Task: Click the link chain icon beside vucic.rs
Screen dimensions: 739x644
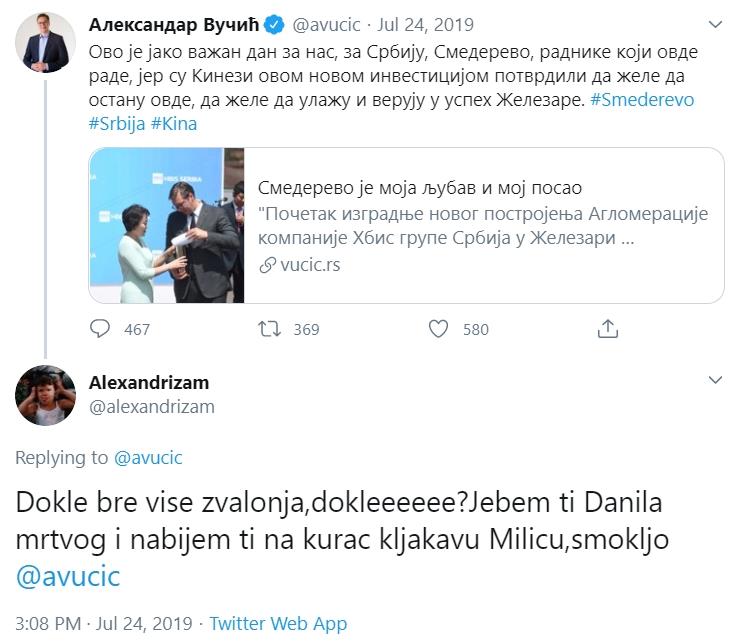Action: pyautogui.click(x=267, y=265)
